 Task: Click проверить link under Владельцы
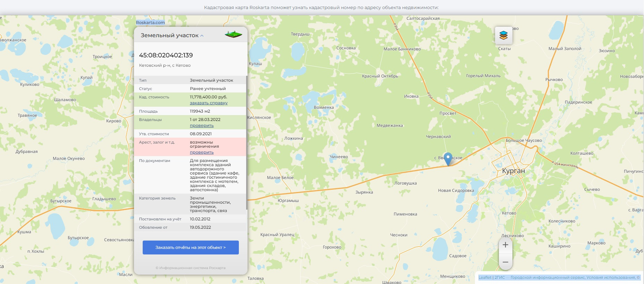(202, 125)
